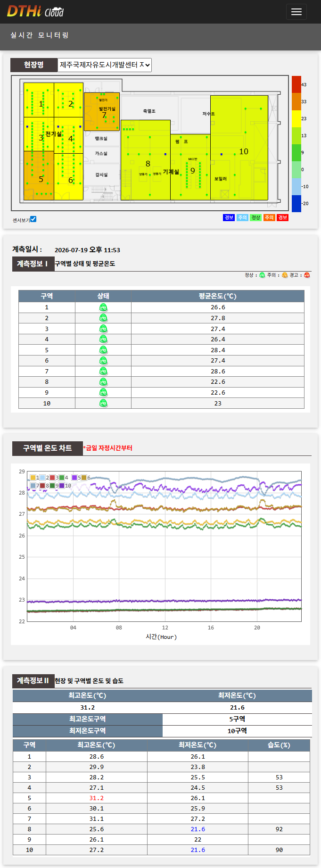Click the 실시간 모니터링 page title

pos(40,35)
